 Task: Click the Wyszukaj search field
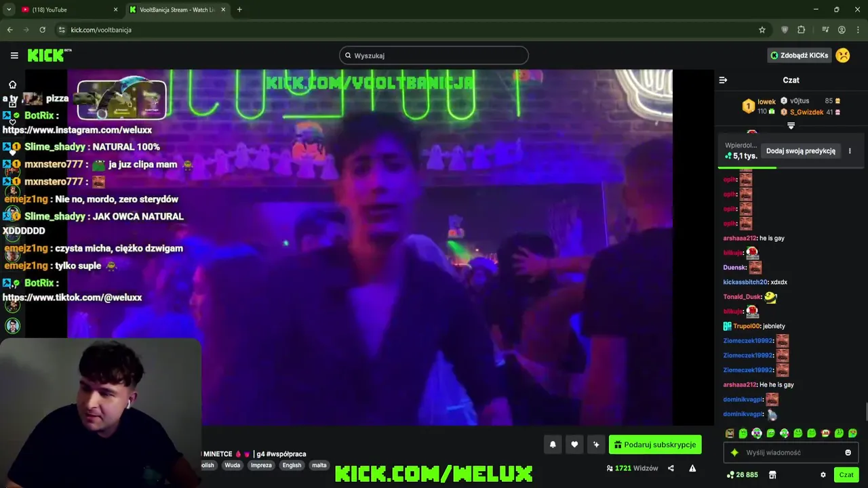click(434, 56)
